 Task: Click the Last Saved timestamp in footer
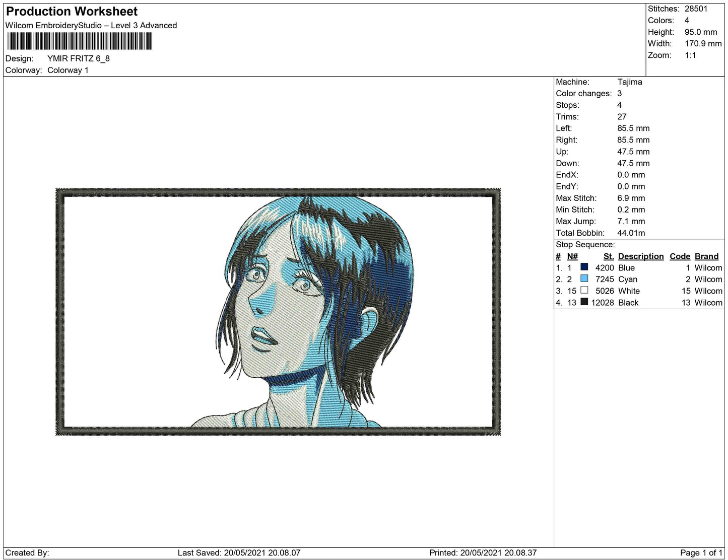[x=239, y=553]
